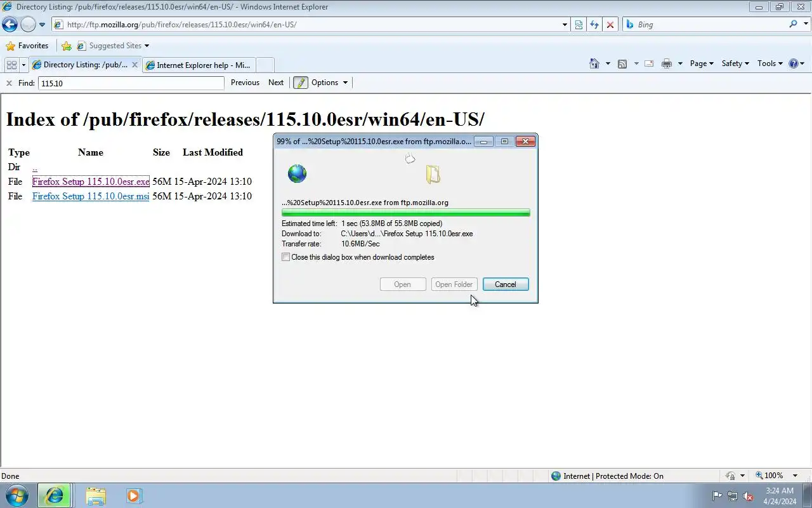Click the '56M' size of the .exe file
812x508 pixels.
(162, 182)
